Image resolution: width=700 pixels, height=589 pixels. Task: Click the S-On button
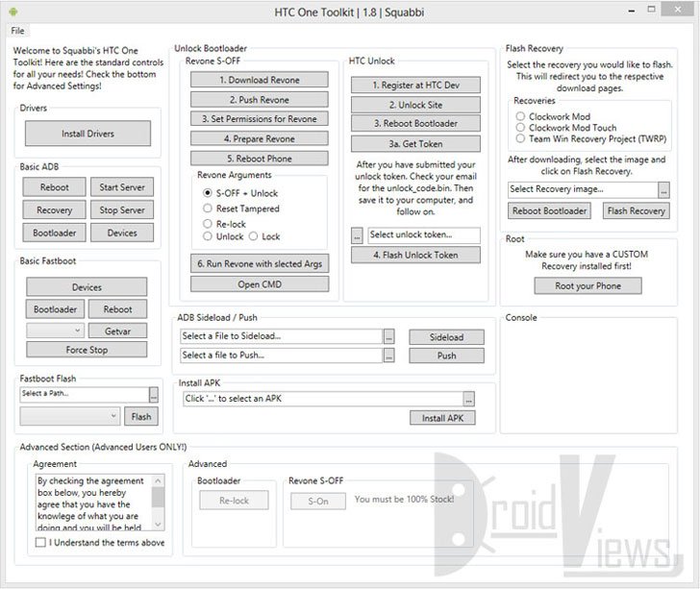[x=318, y=502]
